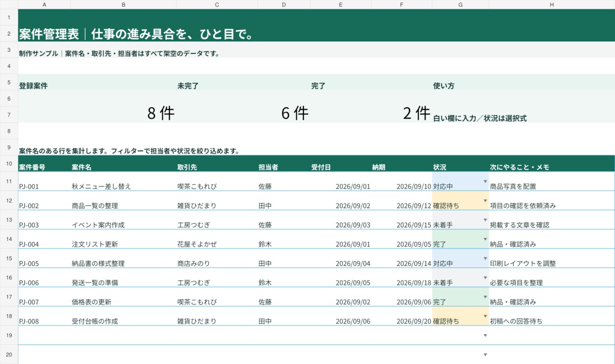Select column H header
This screenshot has width=615, height=364.
[552, 5]
